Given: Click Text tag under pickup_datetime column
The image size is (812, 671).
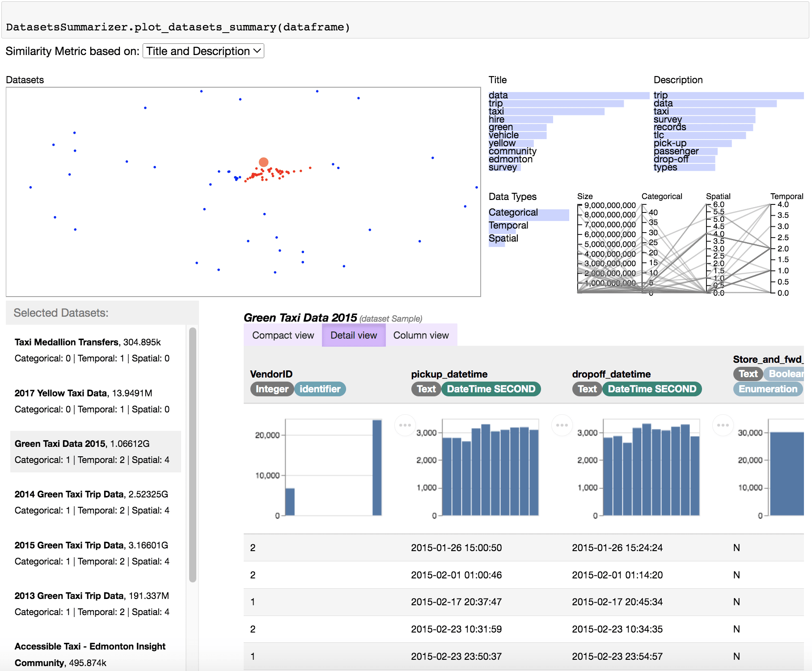Looking at the screenshot, I should pos(426,389).
